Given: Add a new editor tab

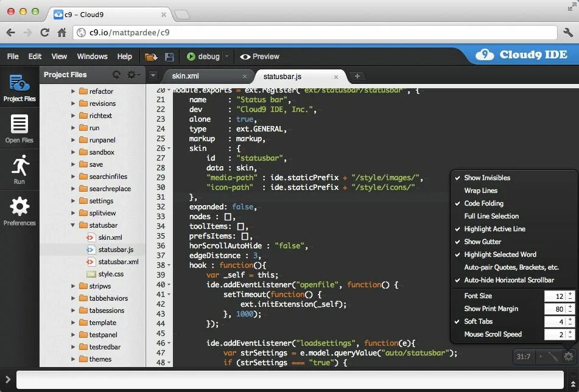Looking at the screenshot, I should tap(357, 77).
